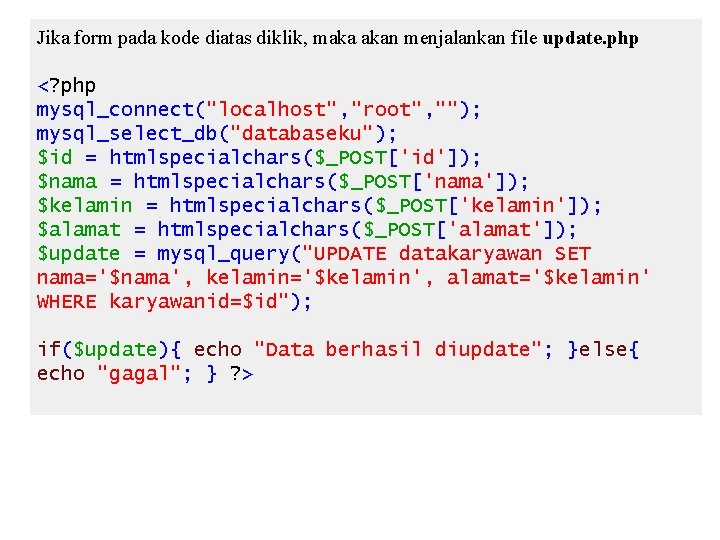Click the "localhost" string
Screen dimensions: 720x540
[x=271, y=110]
